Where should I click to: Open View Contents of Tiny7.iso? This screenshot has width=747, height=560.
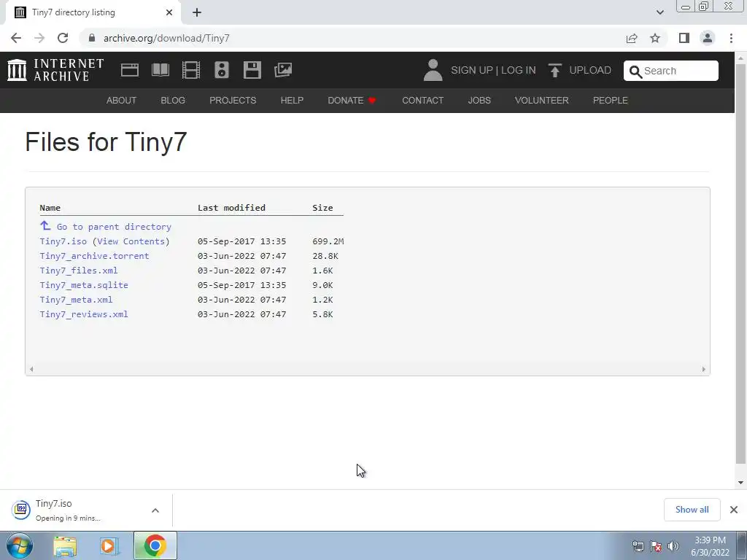click(x=131, y=241)
